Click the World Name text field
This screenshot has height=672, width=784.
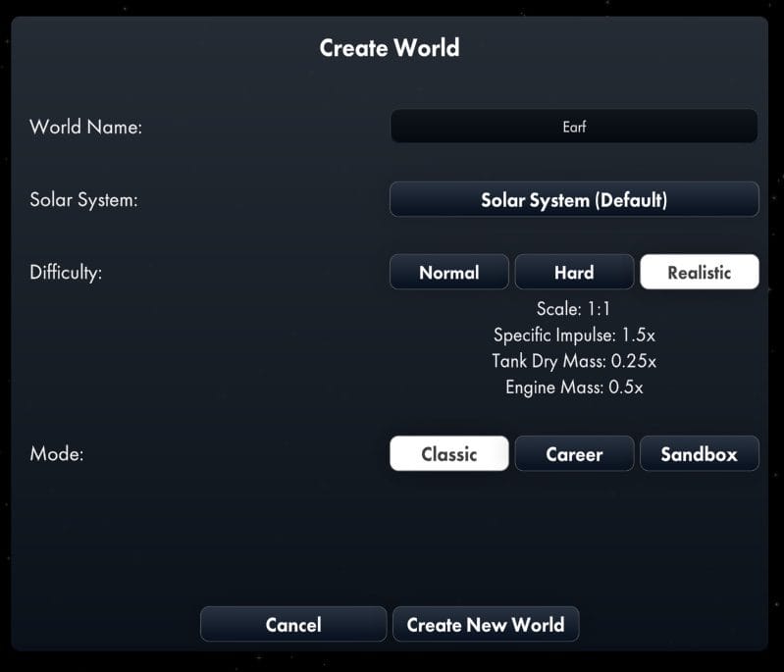pyautogui.click(x=574, y=127)
